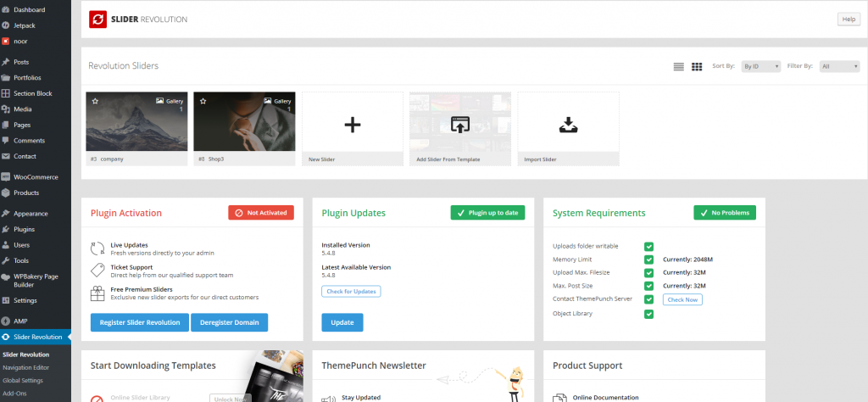Open the Filter By dropdown
The height and width of the screenshot is (402, 868).
click(839, 66)
